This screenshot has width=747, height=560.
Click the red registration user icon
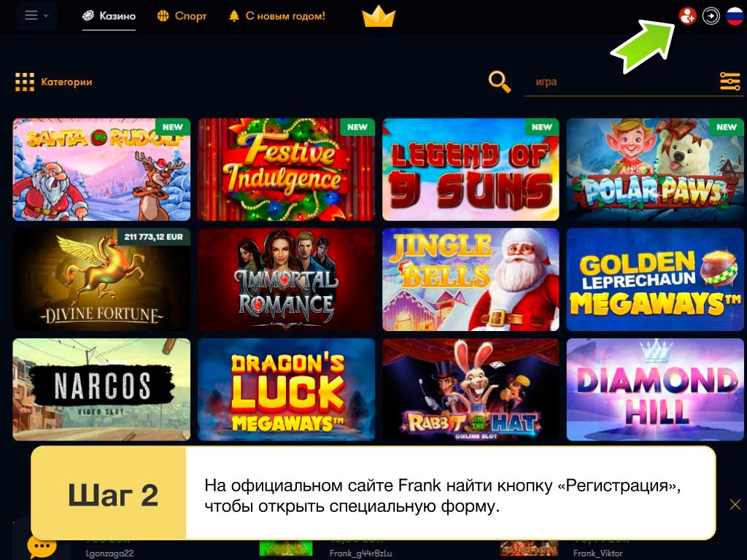tap(687, 16)
